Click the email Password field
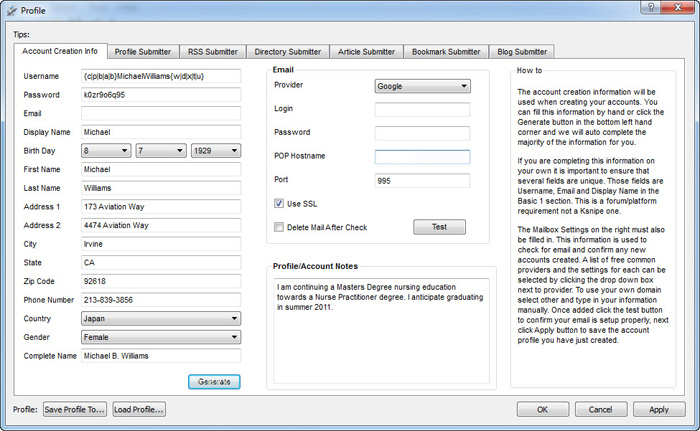The height and width of the screenshot is (431, 700). coord(422,133)
